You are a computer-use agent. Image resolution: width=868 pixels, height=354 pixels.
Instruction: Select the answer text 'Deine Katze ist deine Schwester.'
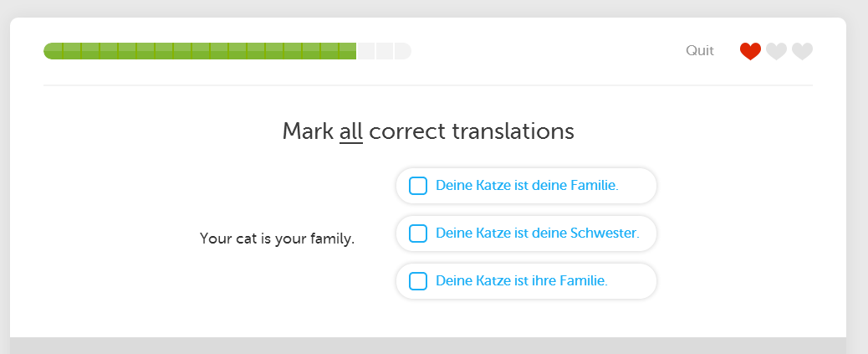538,233
